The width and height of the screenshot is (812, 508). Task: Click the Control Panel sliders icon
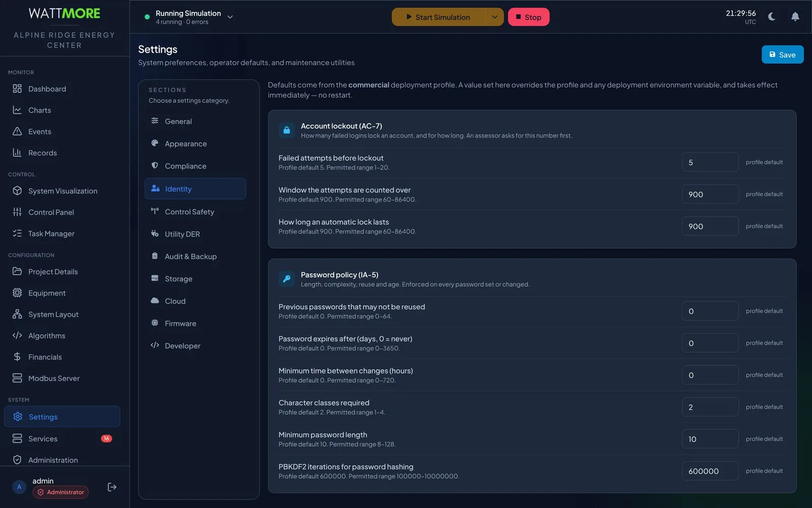[x=17, y=212]
